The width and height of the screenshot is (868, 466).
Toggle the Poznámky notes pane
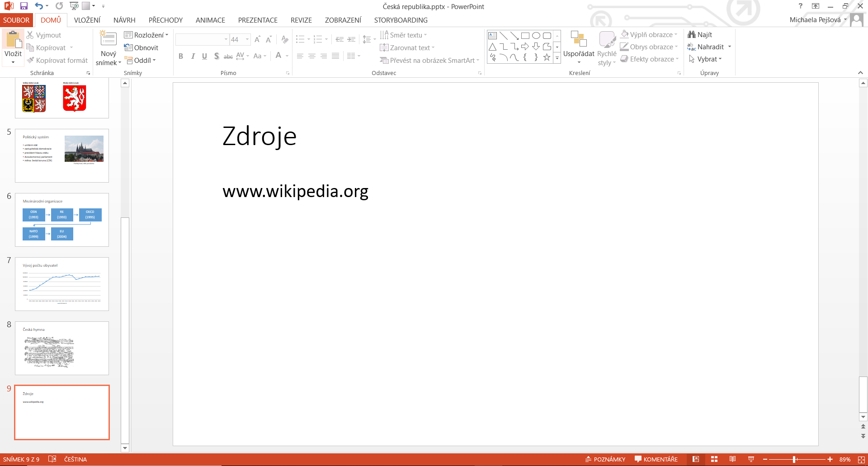point(605,459)
